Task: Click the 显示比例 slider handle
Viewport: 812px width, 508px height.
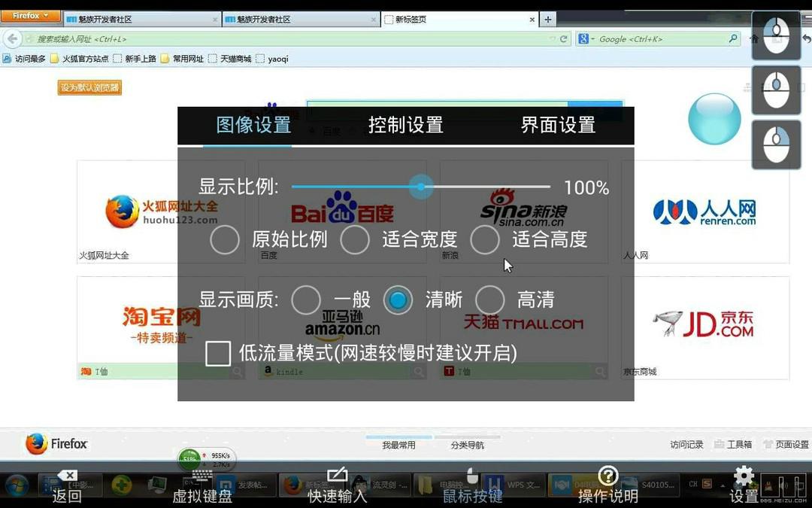Action: click(x=421, y=187)
